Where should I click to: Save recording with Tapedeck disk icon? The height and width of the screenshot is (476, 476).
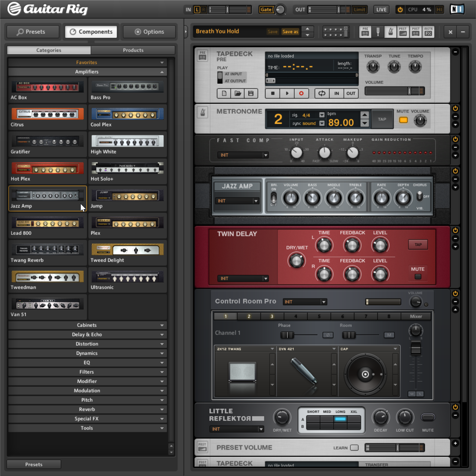[251, 93]
